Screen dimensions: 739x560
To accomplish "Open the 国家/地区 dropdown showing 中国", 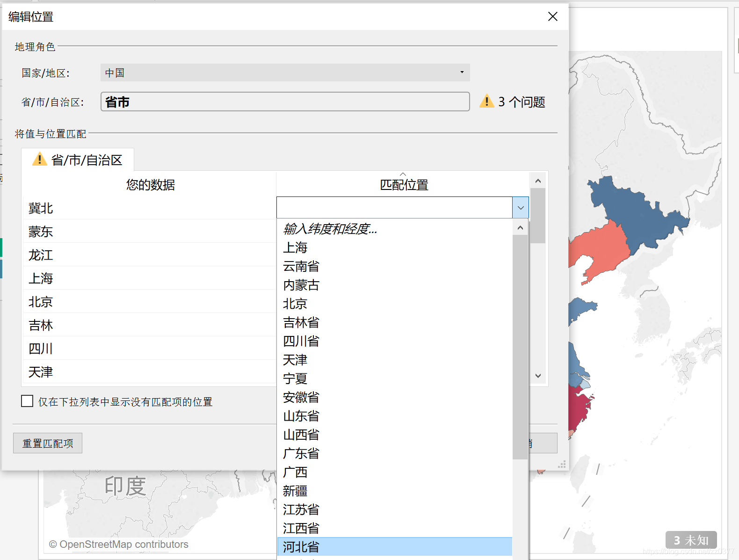I will coord(285,73).
